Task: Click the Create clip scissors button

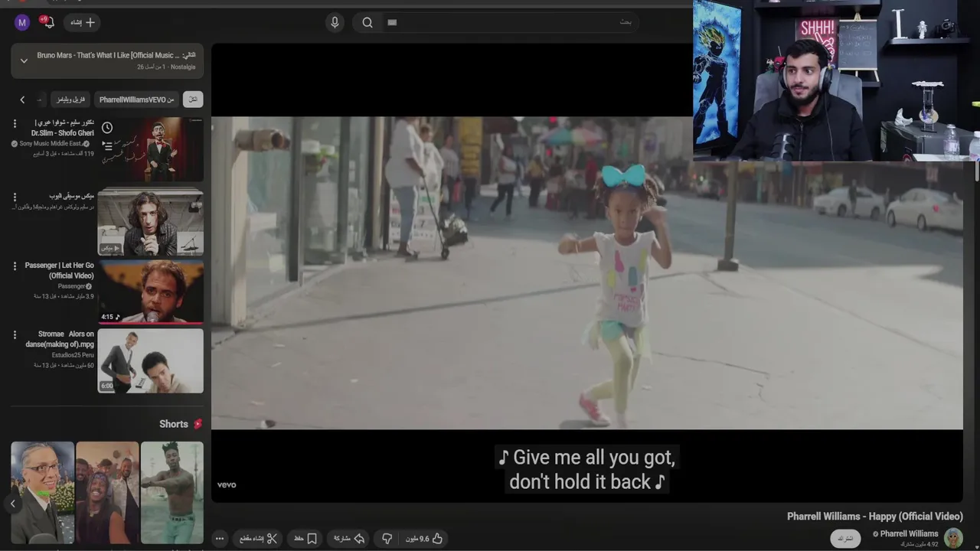Action: (x=258, y=539)
